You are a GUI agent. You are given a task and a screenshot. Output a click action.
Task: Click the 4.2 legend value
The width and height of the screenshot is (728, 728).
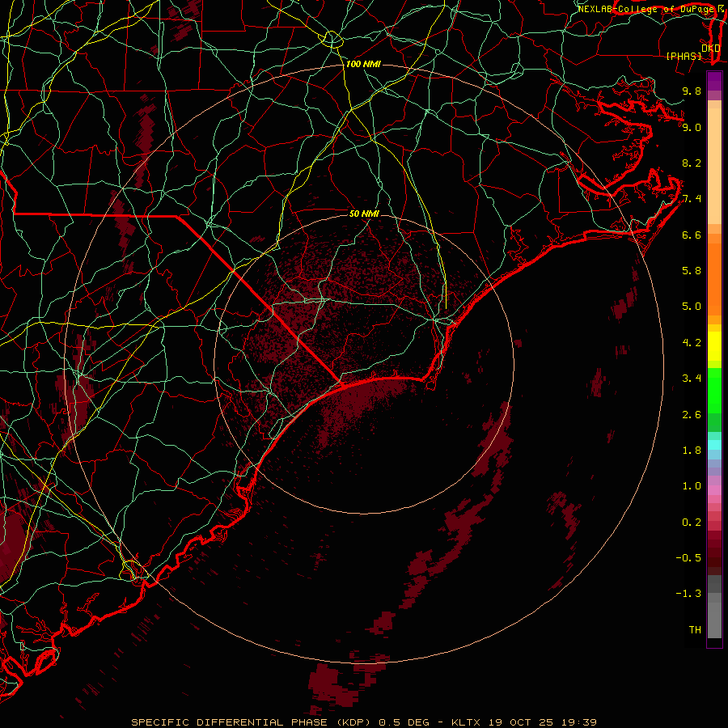(x=692, y=343)
